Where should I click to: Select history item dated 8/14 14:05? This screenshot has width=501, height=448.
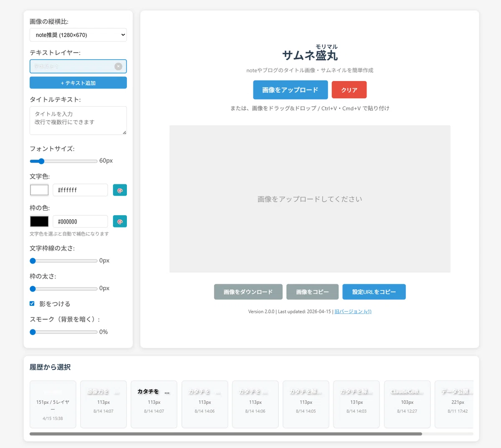tap(306, 404)
